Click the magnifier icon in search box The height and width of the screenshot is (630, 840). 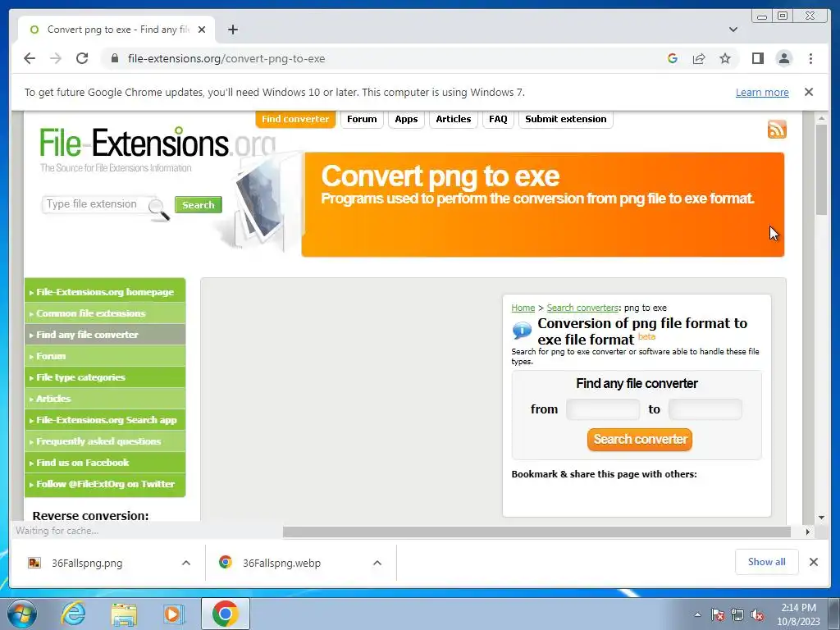(158, 209)
